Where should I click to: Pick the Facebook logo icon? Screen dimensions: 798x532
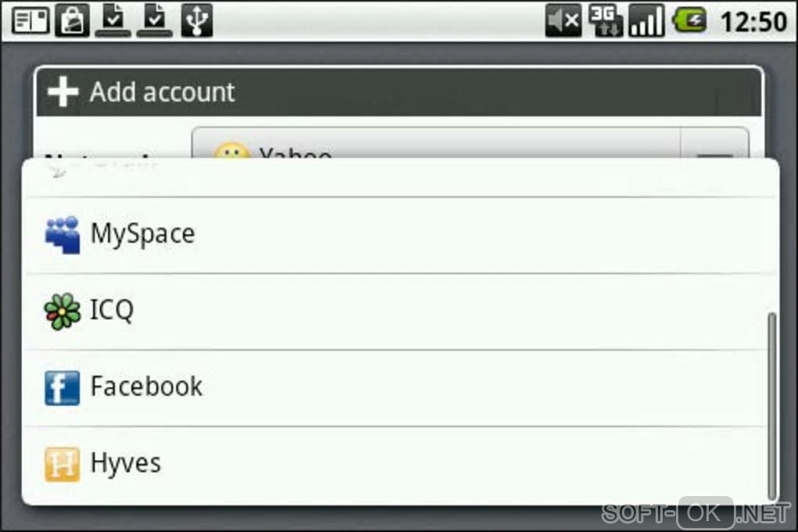tap(62, 388)
